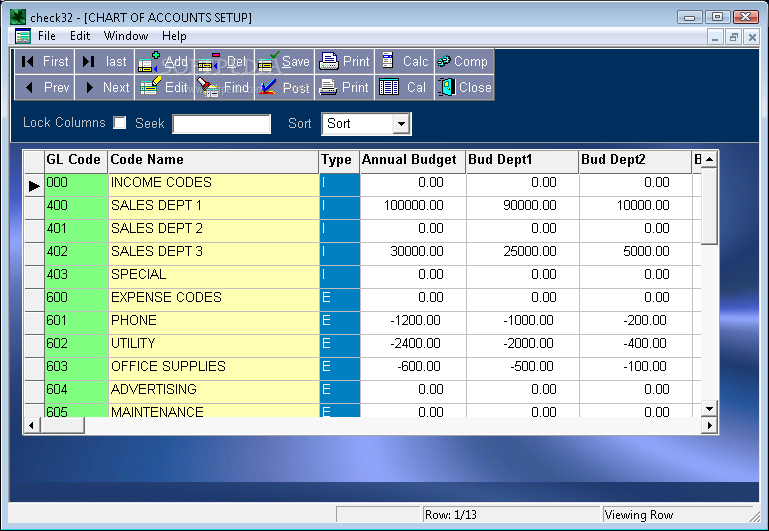Open the Help menu
This screenshot has width=769, height=531.
(174, 36)
